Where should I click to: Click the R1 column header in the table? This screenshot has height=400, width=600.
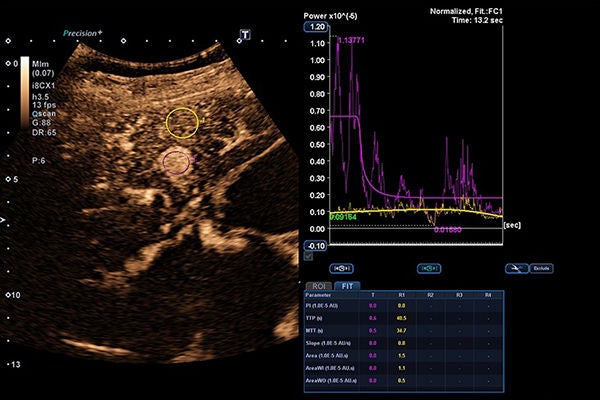[x=401, y=295]
